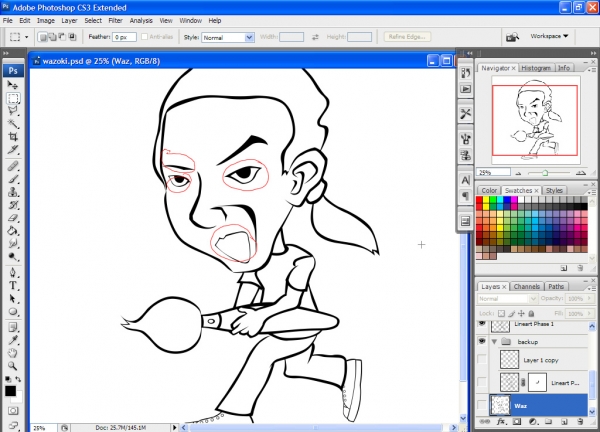Open the Character panel icon in dock

(x=465, y=180)
